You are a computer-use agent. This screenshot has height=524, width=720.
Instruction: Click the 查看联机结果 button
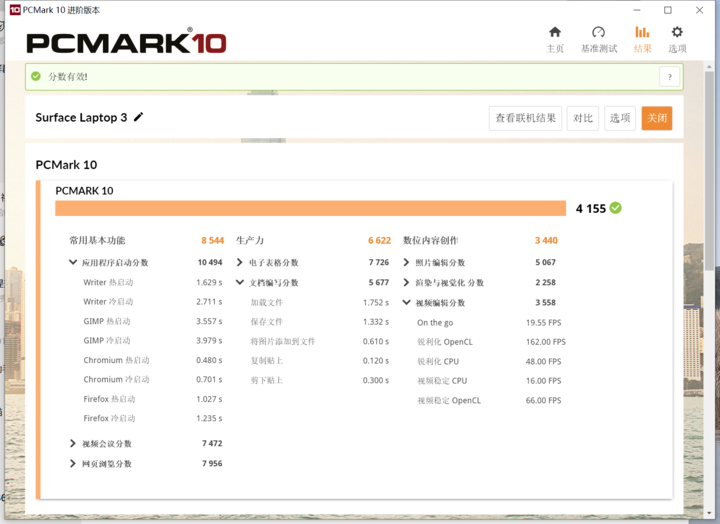tap(525, 118)
